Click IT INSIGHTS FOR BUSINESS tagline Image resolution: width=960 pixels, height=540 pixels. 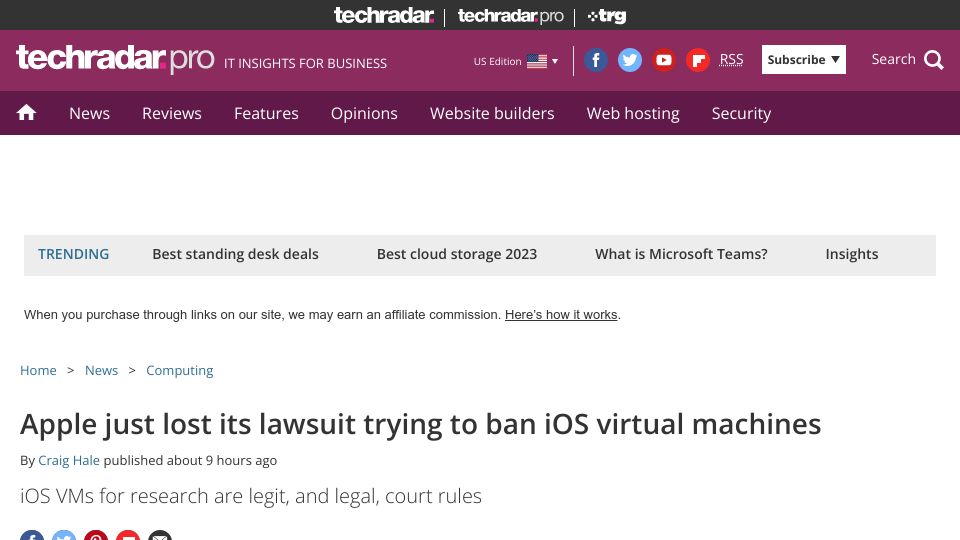(306, 63)
